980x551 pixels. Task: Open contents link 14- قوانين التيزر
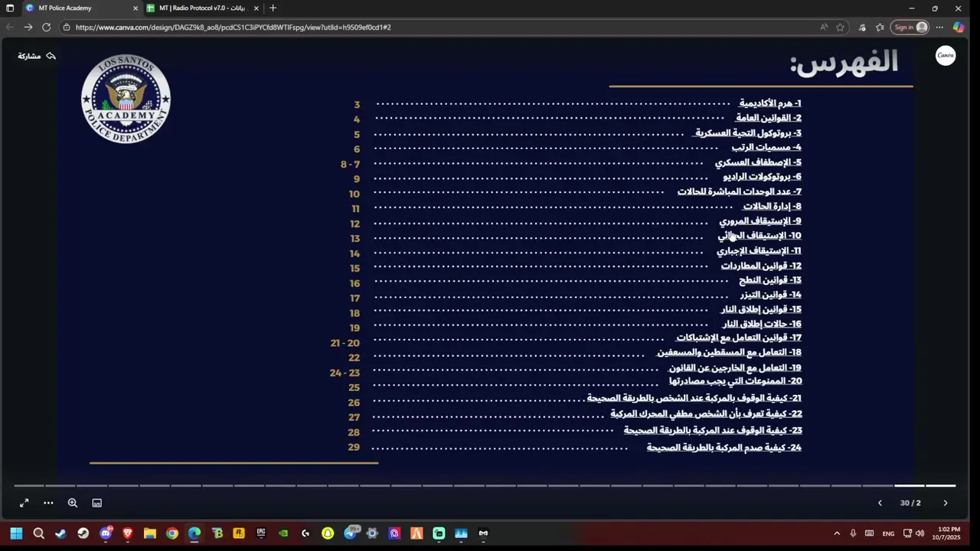pyautogui.click(x=771, y=295)
